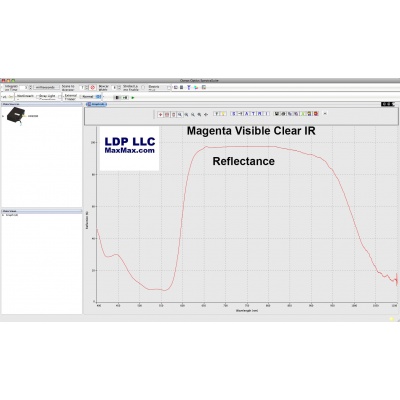Enable the Stray Light Correction checkbox
The height and width of the screenshot is (400, 400).
(60, 97)
